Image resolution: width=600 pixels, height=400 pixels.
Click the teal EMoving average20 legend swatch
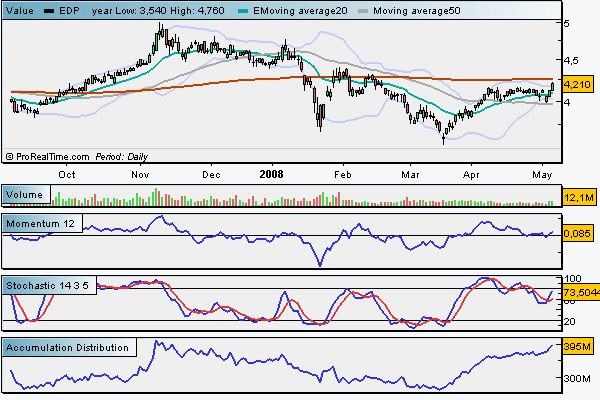[243, 11]
